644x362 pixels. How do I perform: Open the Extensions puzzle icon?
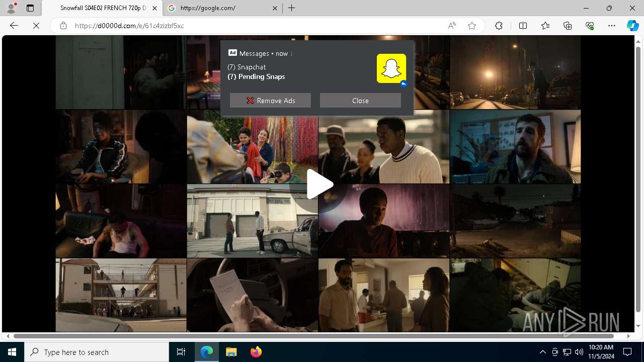[x=499, y=26]
